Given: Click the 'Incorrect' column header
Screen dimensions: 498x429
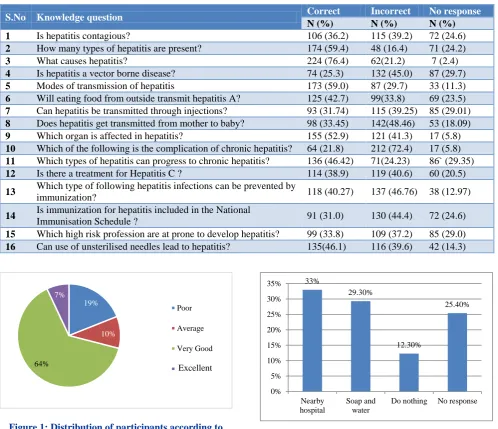Looking at the screenshot, I should [391, 11].
